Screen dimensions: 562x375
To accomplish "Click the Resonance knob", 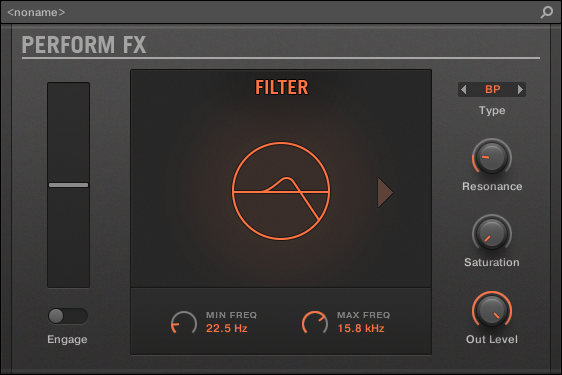I will (x=492, y=157).
